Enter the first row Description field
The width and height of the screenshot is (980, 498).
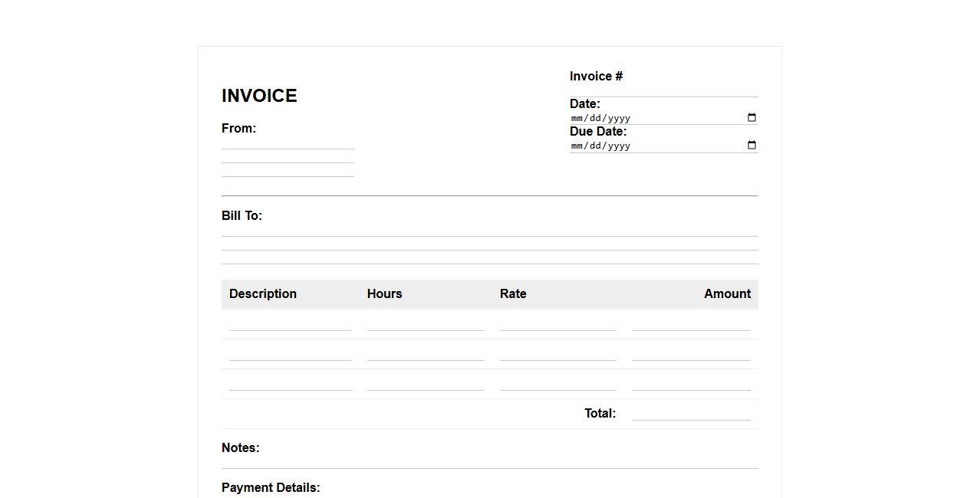290,324
